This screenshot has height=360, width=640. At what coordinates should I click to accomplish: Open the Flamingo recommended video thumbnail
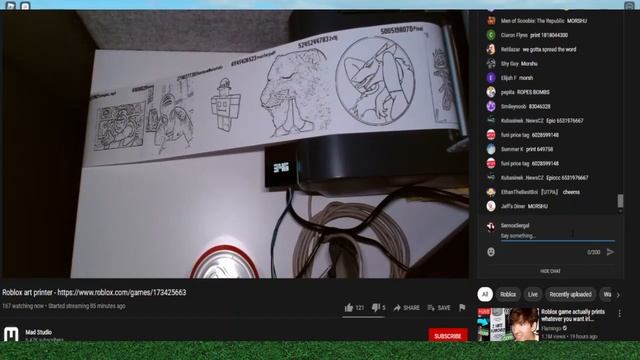coord(508,324)
